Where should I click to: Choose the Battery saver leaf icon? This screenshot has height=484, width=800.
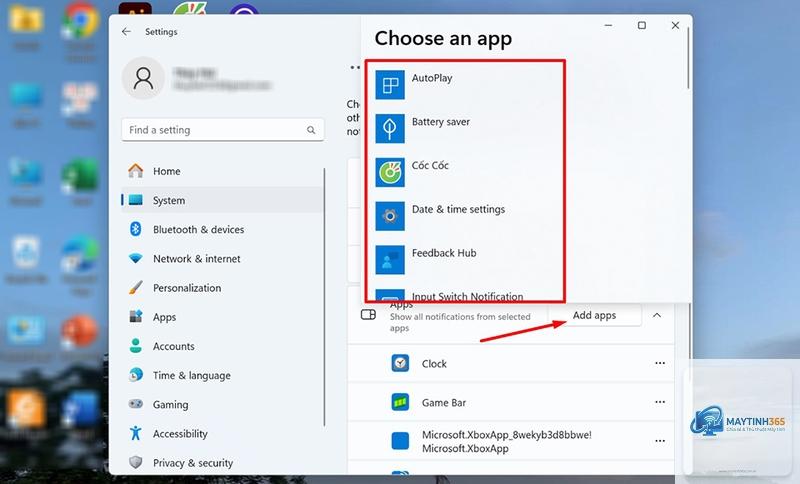[x=390, y=129]
